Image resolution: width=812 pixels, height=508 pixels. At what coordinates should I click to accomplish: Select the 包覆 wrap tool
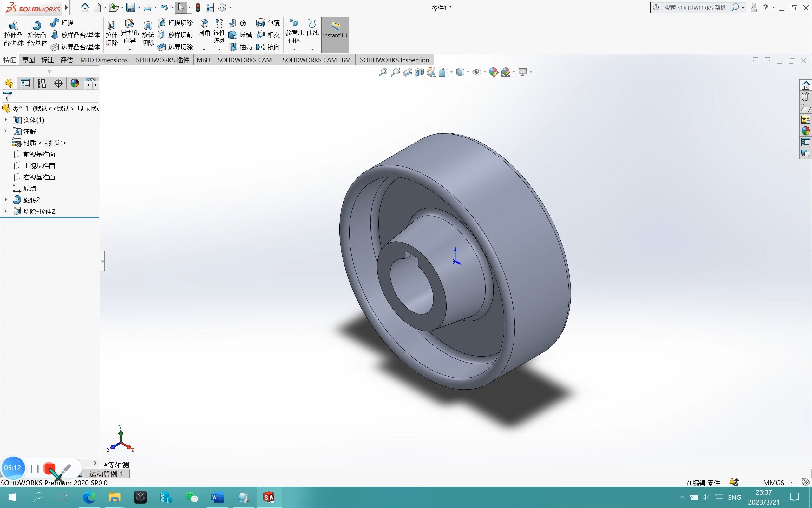[x=268, y=23]
